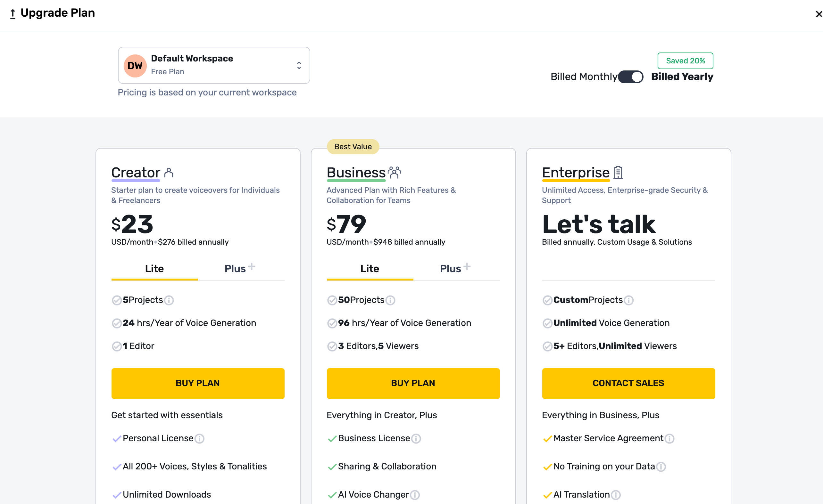This screenshot has width=823, height=504.
Task: Open Personal License info tooltip icon
Action: click(x=199, y=439)
